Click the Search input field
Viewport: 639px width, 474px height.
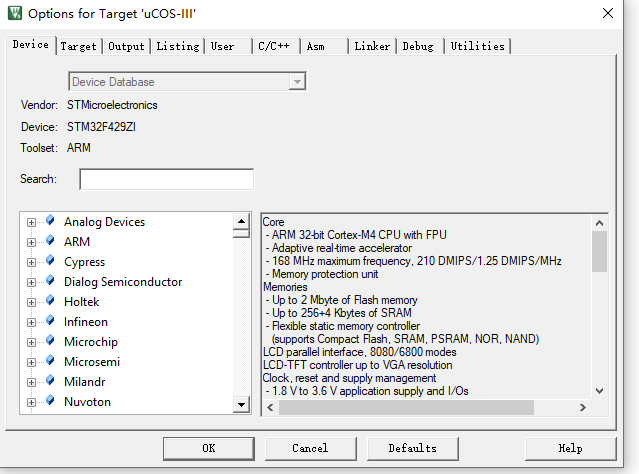[166, 179]
